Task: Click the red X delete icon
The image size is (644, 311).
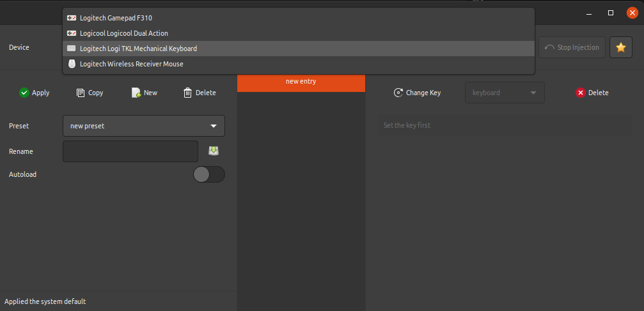Action: point(580,93)
